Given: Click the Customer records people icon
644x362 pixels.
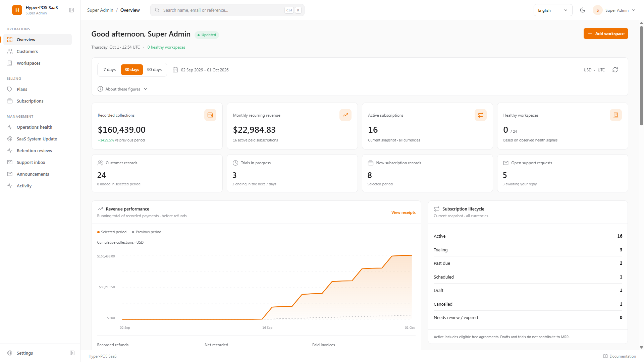Looking at the screenshot, I should pos(100,163).
